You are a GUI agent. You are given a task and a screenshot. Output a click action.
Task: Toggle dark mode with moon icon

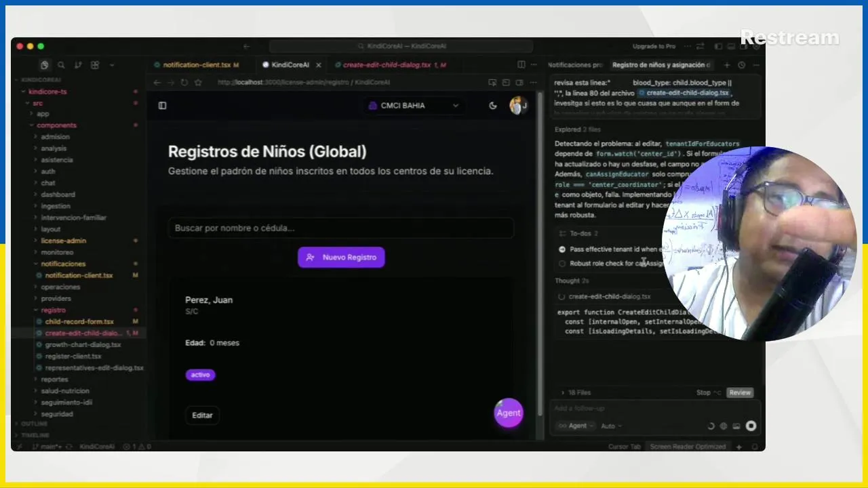(x=493, y=105)
